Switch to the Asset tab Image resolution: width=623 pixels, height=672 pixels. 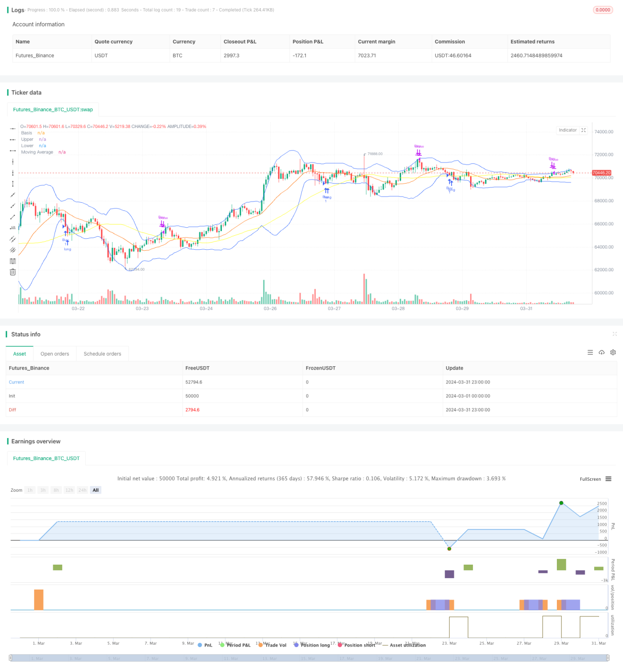20,354
